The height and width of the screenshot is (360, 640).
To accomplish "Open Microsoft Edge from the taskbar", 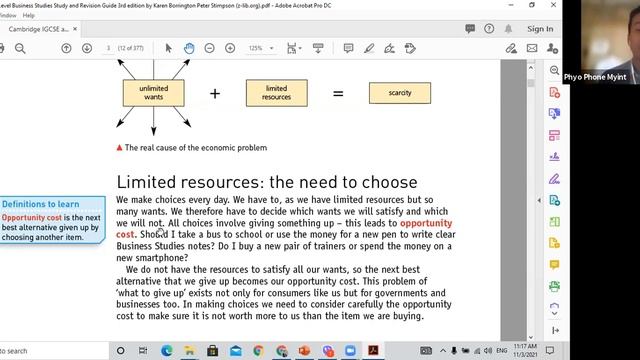I will click(167, 351).
